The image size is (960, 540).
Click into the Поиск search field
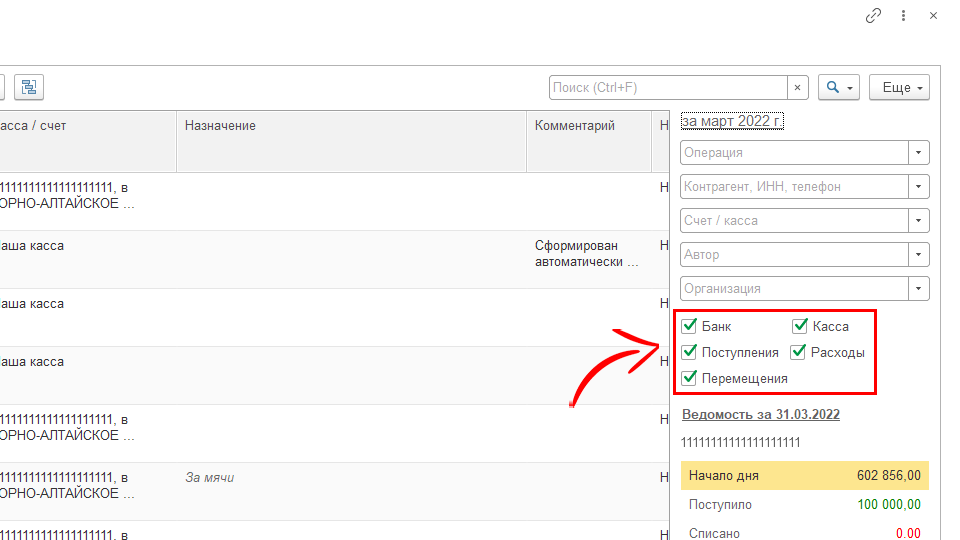(x=668, y=88)
